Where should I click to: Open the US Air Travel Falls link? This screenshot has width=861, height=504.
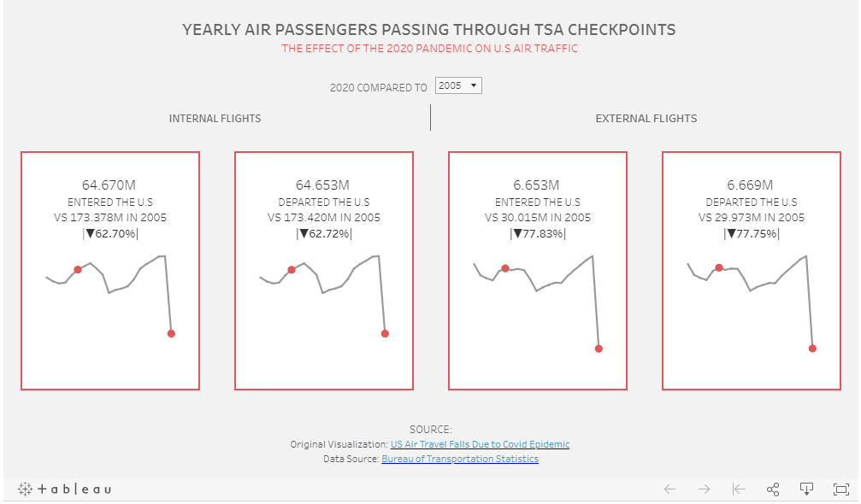(480, 444)
